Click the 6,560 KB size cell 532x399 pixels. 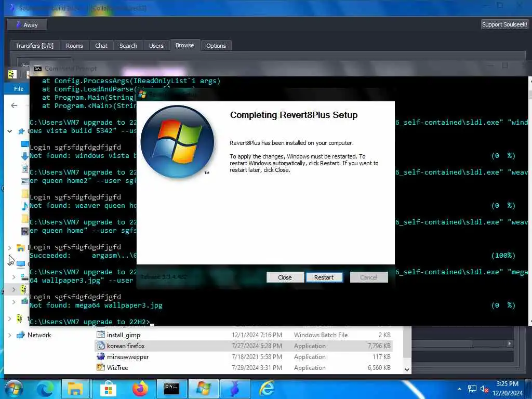[379, 367]
